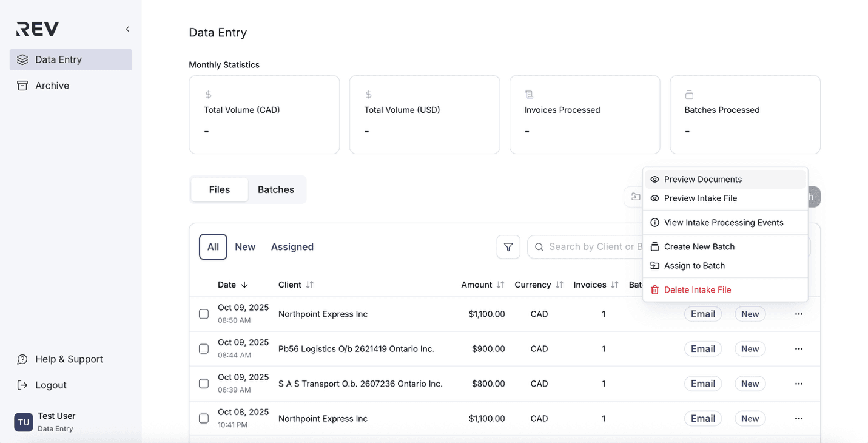This screenshot has width=868, height=443.
Task: Click the Help & Support icon in sidebar
Action: pos(22,359)
